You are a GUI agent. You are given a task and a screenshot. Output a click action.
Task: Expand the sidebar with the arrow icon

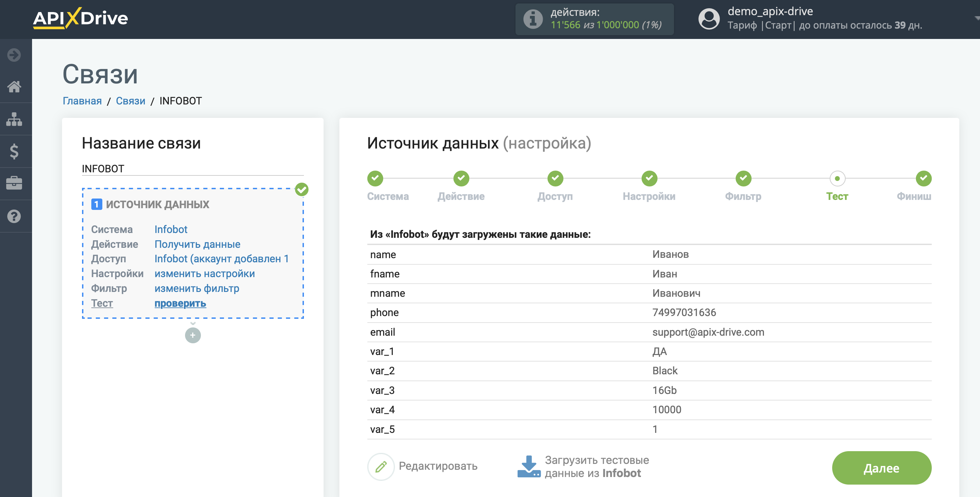(x=14, y=55)
